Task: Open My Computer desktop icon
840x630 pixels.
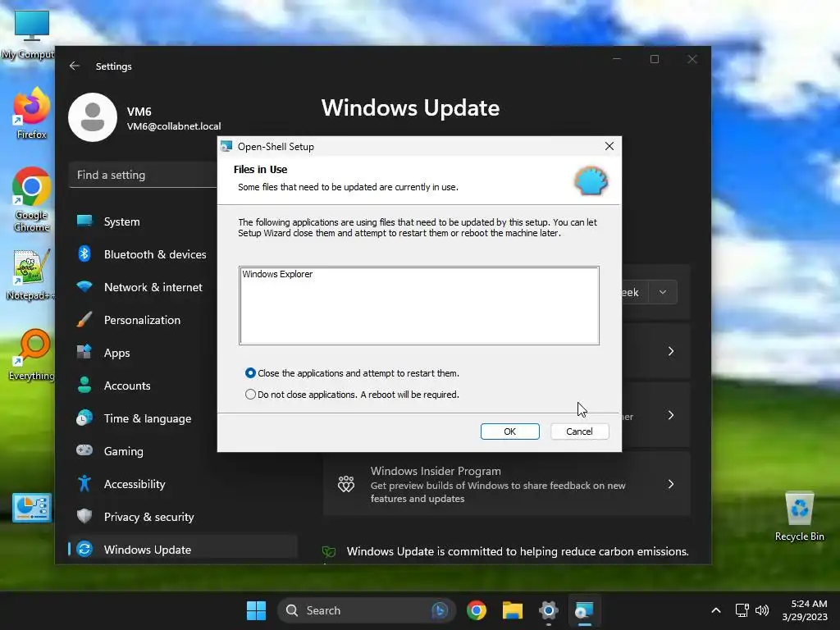Action: 30,34
